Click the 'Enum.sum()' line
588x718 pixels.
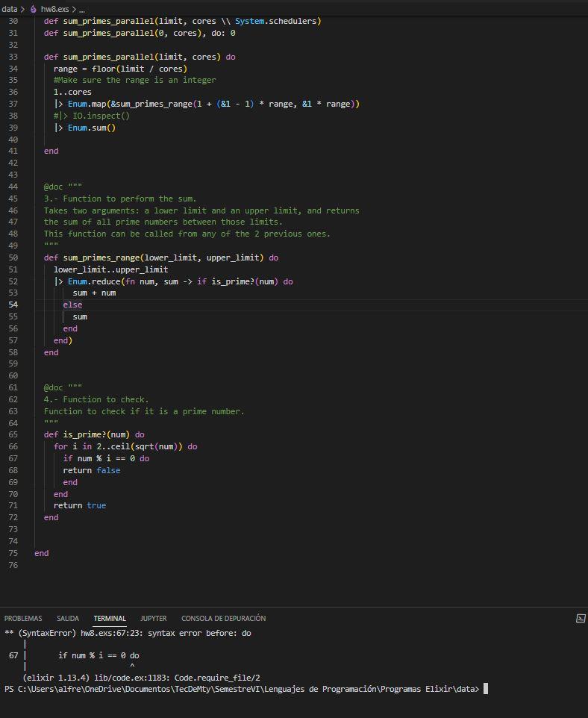point(85,128)
